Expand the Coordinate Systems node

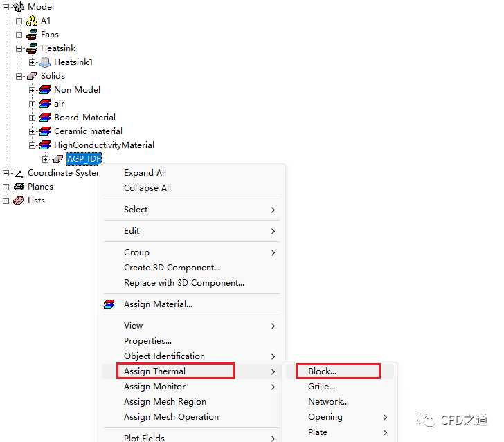pos(6,173)
